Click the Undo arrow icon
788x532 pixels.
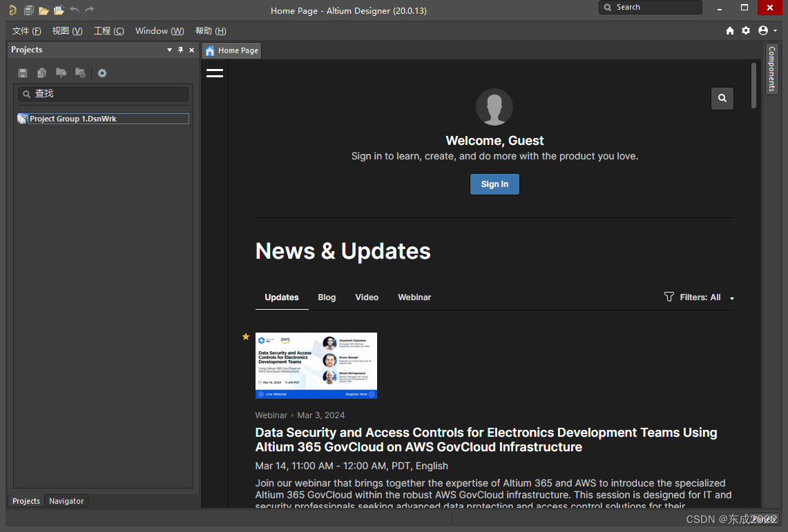75,10
